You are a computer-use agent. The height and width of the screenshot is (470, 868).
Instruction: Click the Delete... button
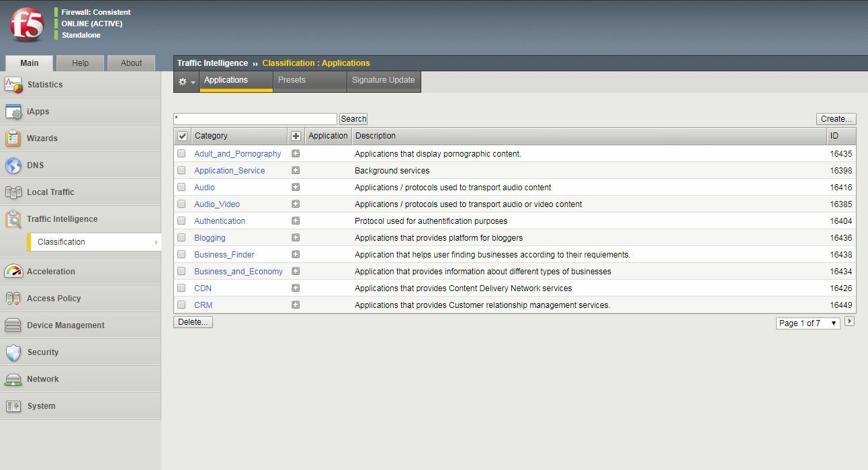click(x=193, y=322)
